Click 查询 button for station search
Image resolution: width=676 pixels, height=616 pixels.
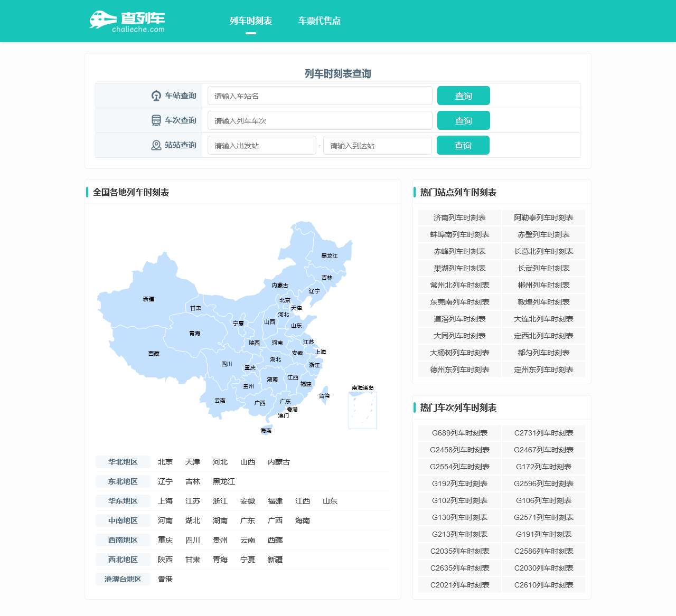click(x=464, y=96)
